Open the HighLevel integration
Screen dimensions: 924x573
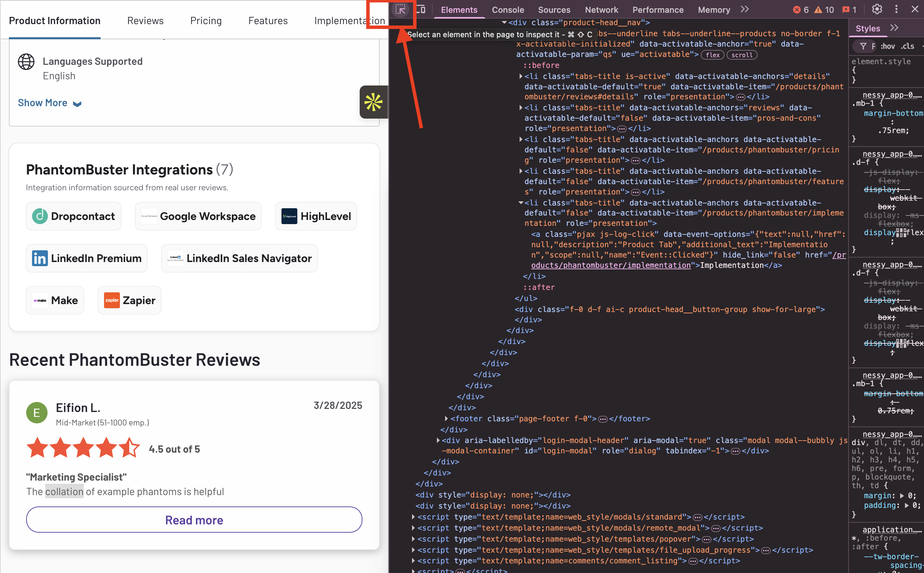tap(316, 217)
